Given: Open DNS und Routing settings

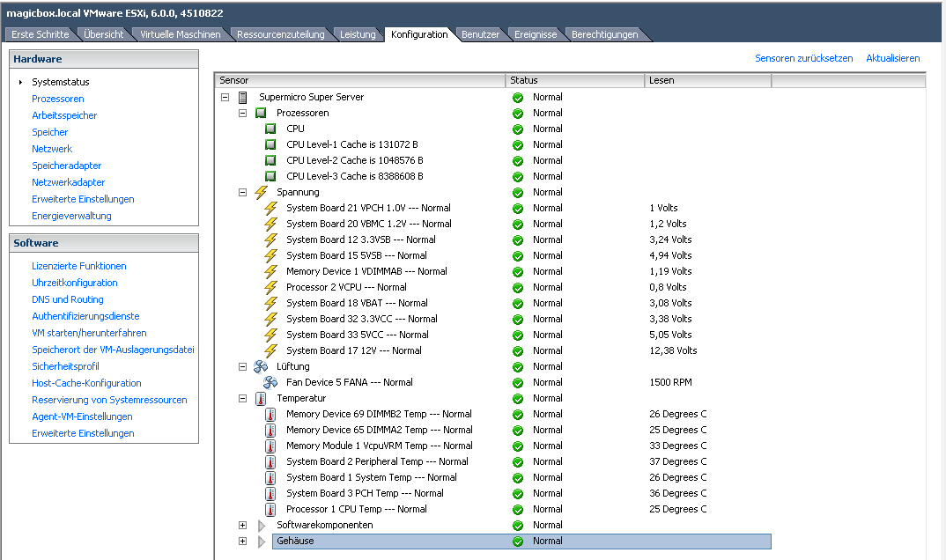Looking at the screenshot, I should (68, 299).
